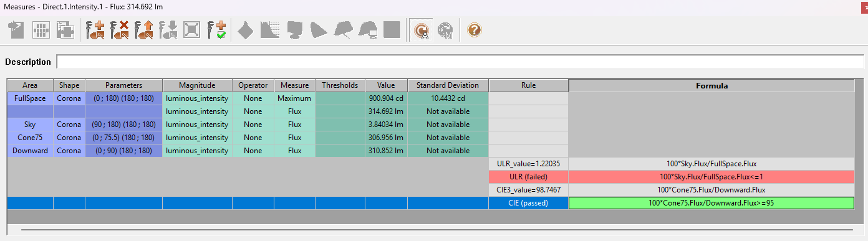
Task: Click the 10.4432 cd standard deviation cell
Action: pyautogui.click(x=448, y=98)
